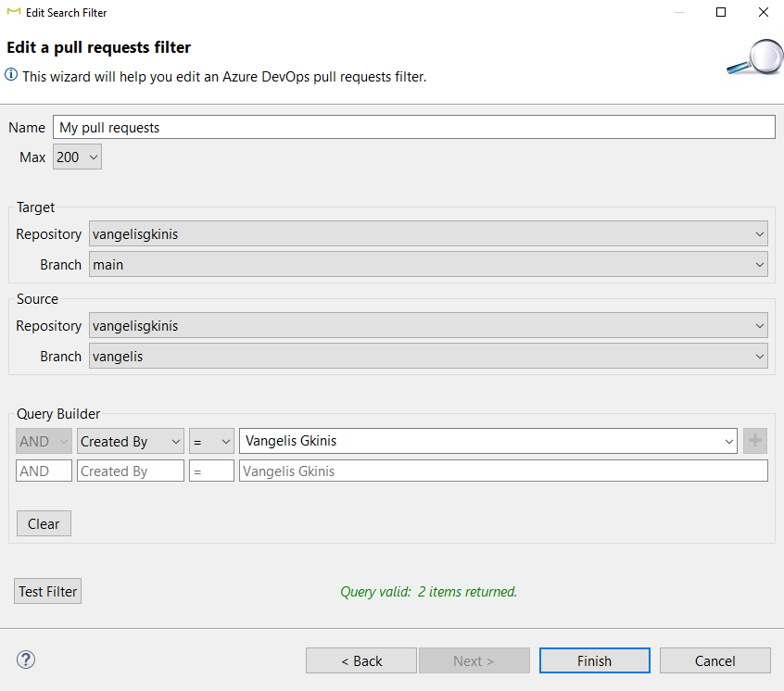Expand the Source Repository dropdown
The height and width of the screenshot is (691, 784).
tap(427, 326)
